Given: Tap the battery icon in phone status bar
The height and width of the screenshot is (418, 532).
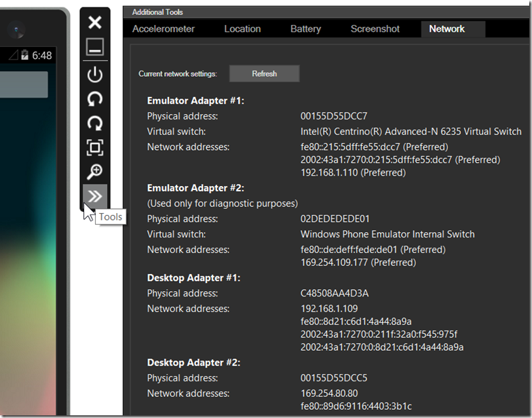Looking at the screenshot, I should coord(25,55).
